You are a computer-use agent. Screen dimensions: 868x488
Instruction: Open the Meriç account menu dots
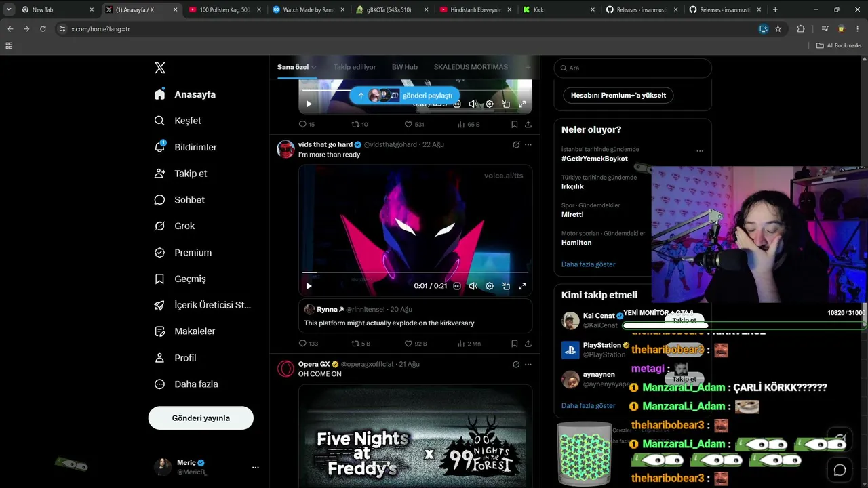(256, 467)
